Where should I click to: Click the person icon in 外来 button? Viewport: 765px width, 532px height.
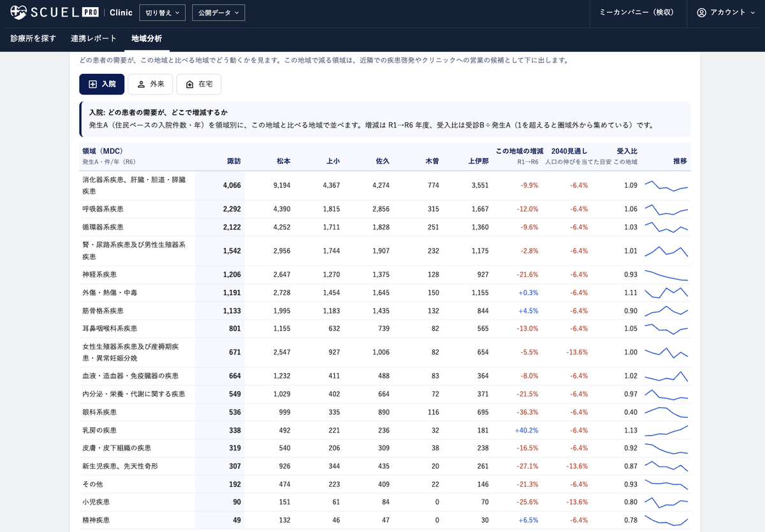click(x=141, y=84)
